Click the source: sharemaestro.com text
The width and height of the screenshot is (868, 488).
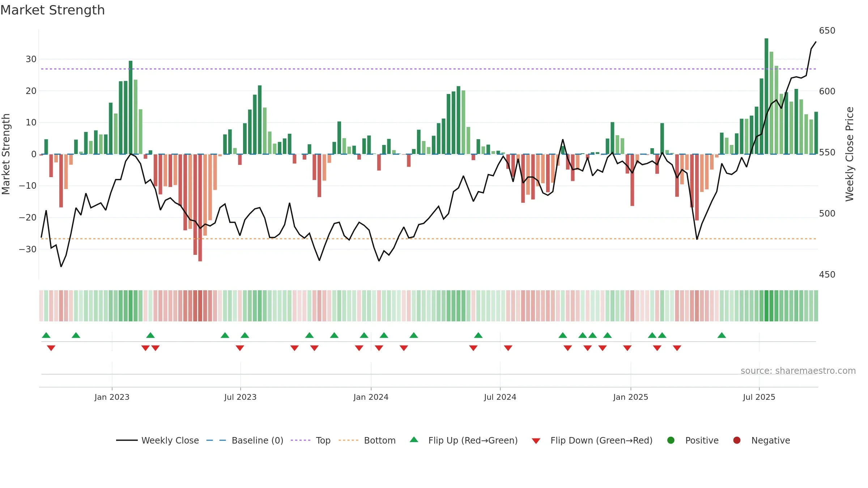(x=798, y=371)
